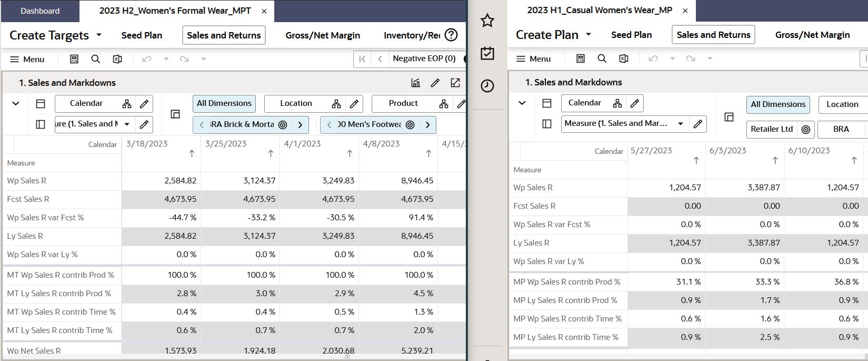This screenshot has height=361, width=868.
Task: Open the calculator icon in the left window toolbar
Action: pos(74,59)
